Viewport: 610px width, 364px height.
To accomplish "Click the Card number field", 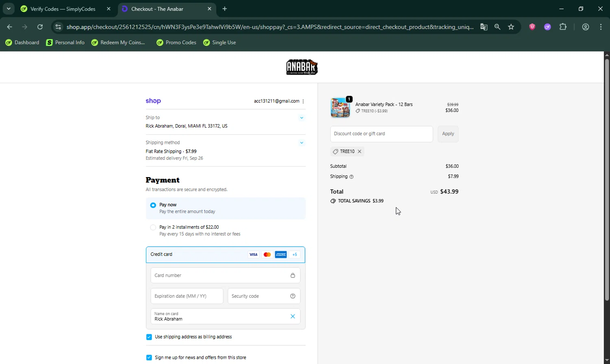I will tap(225, 275).
